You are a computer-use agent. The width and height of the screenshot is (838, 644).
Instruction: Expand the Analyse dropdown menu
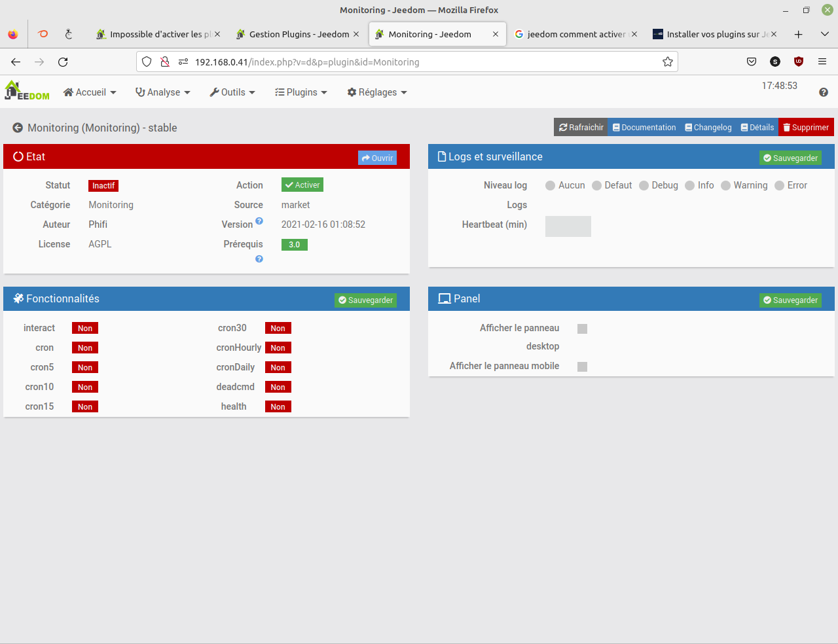pyautogui.click(x=163, y=92)
